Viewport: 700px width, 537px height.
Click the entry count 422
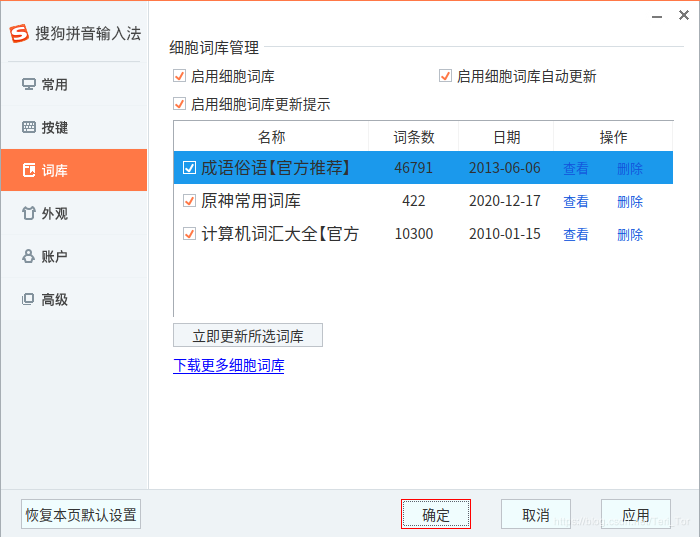413,201
